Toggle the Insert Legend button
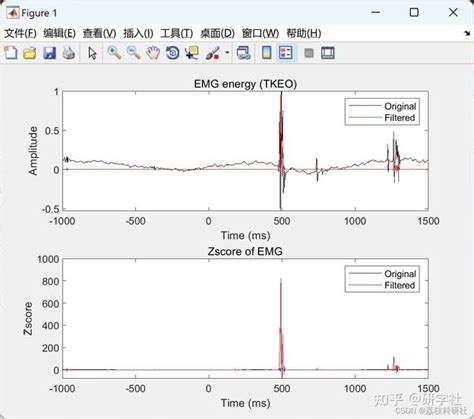 point(286,53)
